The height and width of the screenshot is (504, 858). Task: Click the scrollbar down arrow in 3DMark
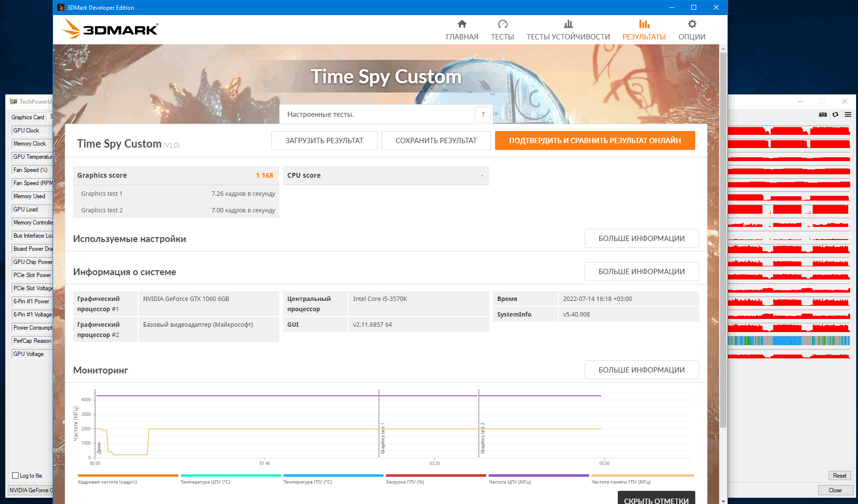click(723, 500)
